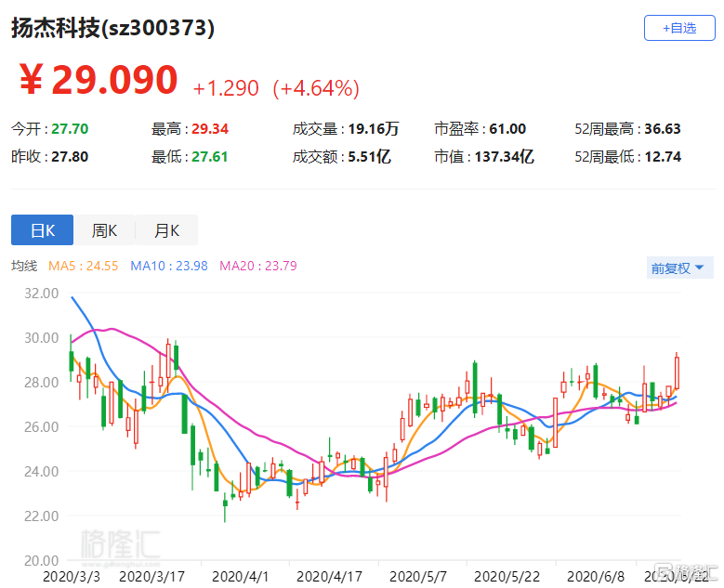Toggle the MA10 moving average label

pyautogui.click(x=169, y=267)
